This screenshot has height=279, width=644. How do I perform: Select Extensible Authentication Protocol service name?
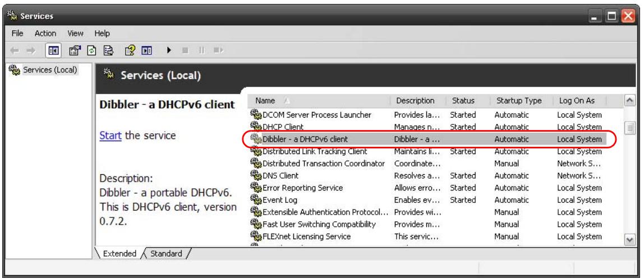(x=325, y=212)
